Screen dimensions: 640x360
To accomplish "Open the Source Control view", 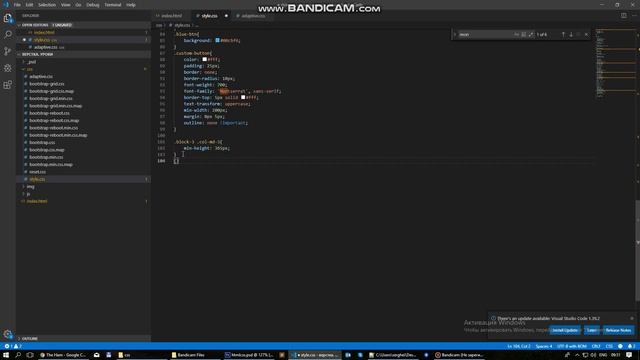I will [x=8, y=51].
